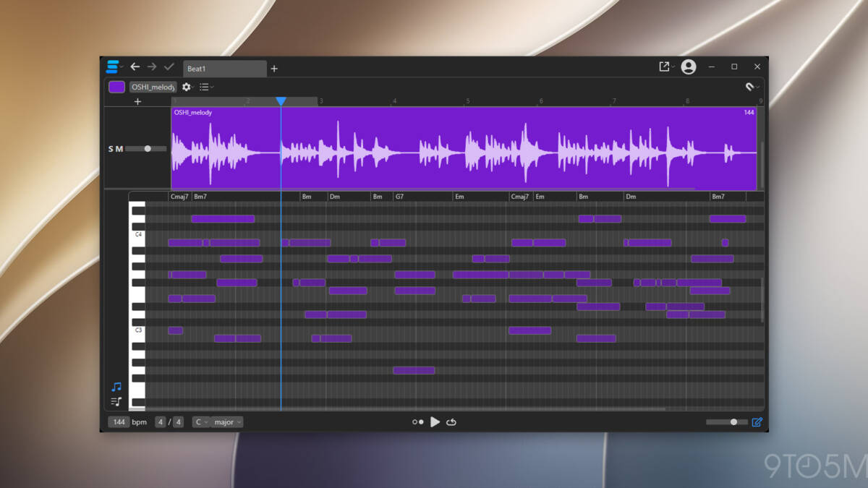
Task: Click the record indicator control
Action: click(417, 421)
